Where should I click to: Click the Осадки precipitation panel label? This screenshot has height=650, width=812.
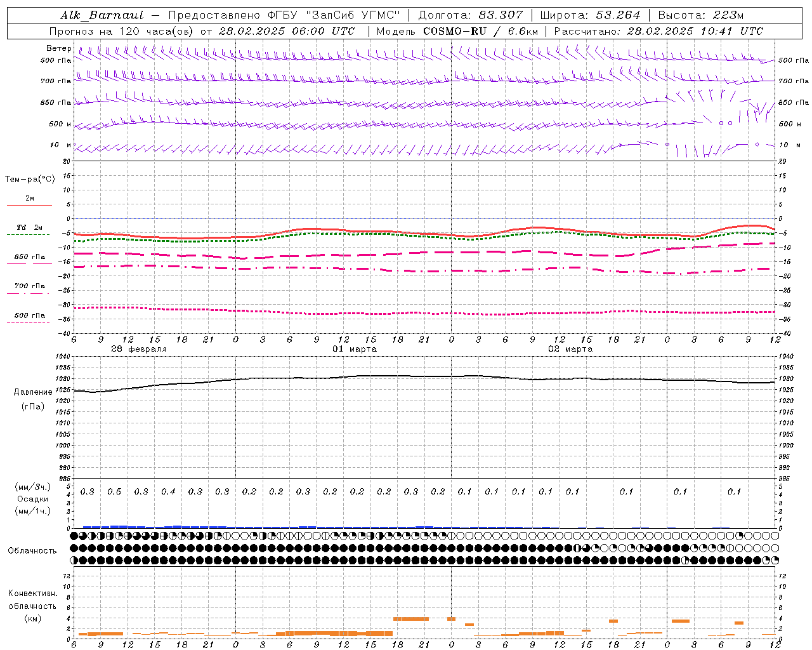[33, 499]
